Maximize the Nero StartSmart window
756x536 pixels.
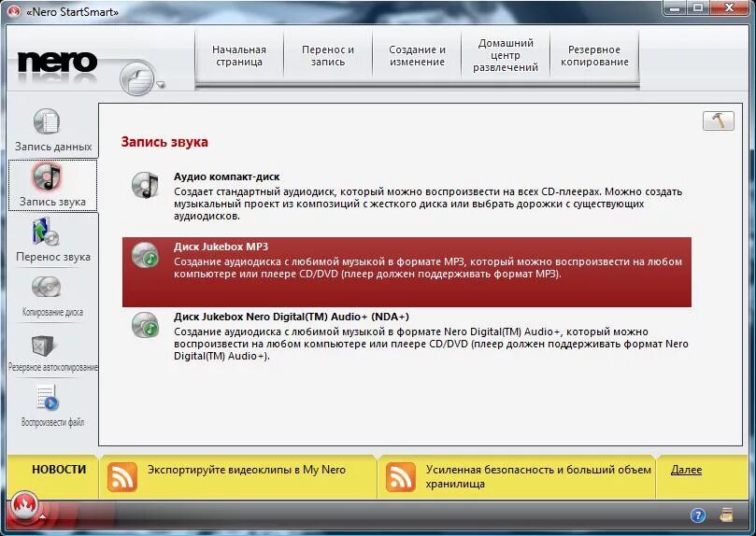698,8
